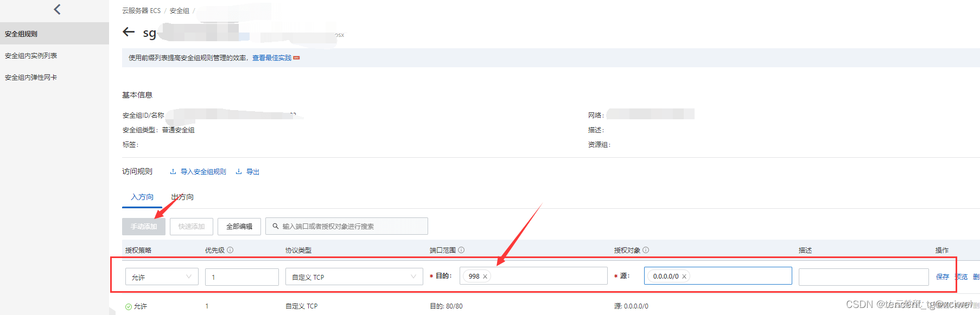The image size is (980, 315).
Task: Click the 描述 column header
Action: (x=805, y=250)
